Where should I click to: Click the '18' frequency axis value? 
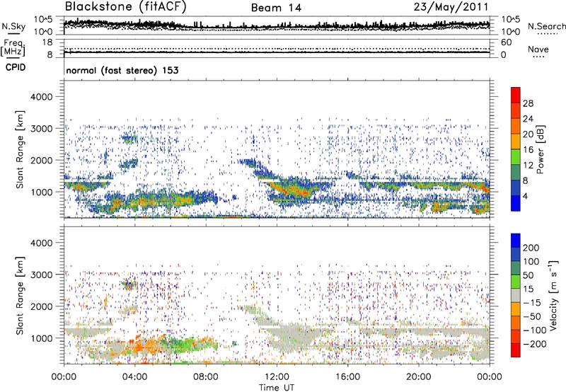click(x=47, y=42)
